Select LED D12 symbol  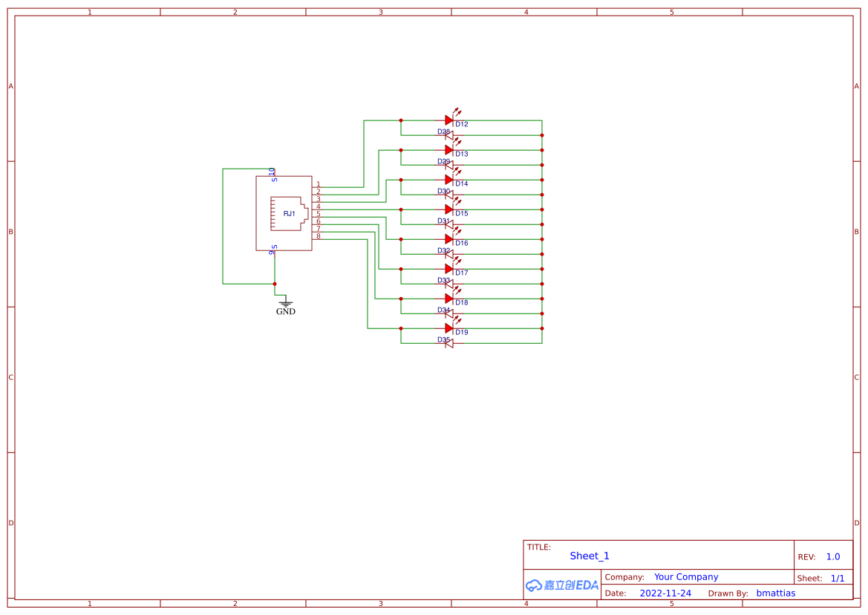(449, 119)
